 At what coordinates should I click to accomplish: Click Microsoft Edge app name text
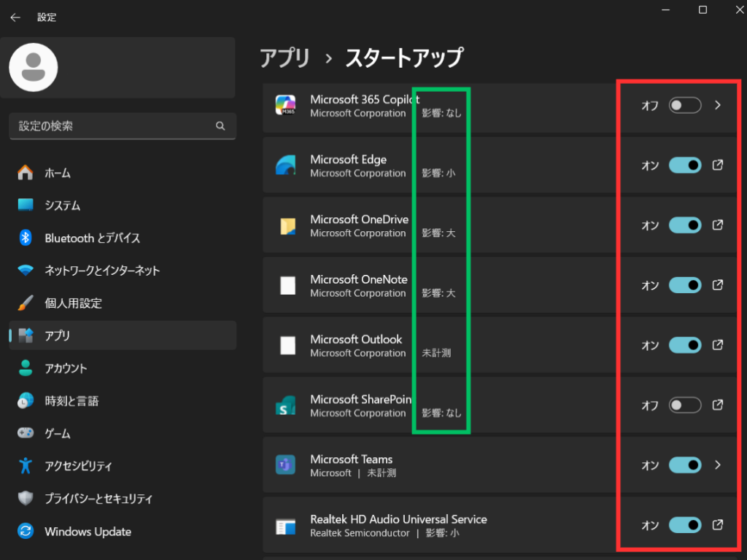point(348,160)
